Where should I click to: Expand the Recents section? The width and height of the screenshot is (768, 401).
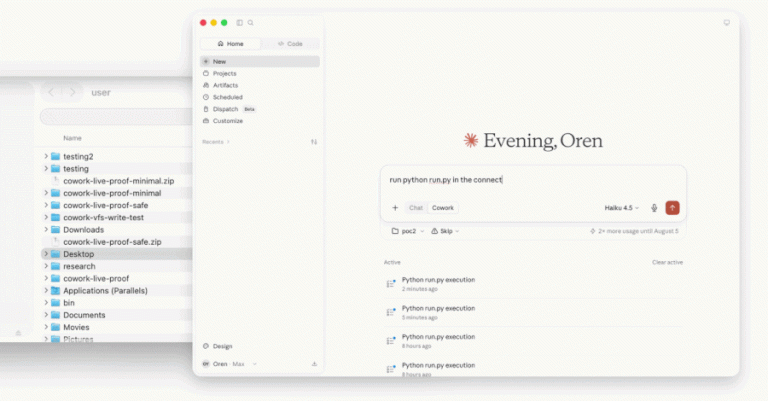(x=216, y=142)
